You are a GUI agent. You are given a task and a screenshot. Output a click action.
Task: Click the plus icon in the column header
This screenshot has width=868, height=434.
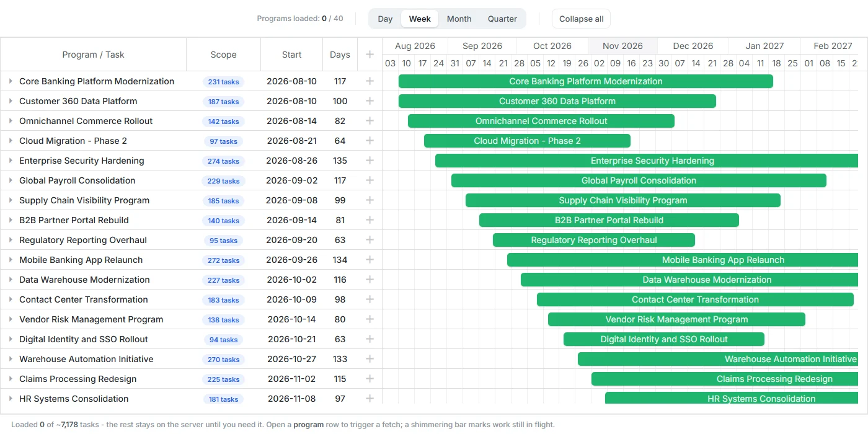coord(370,55)
